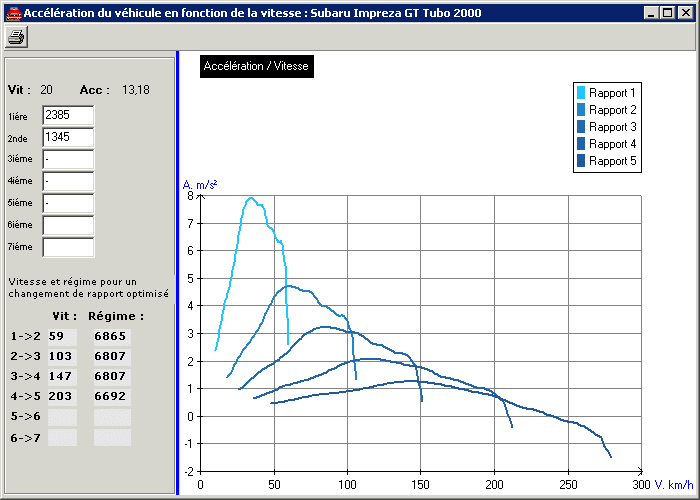Click the printer icon in the toolbar
Screen dimensions: 700x500
17,36
